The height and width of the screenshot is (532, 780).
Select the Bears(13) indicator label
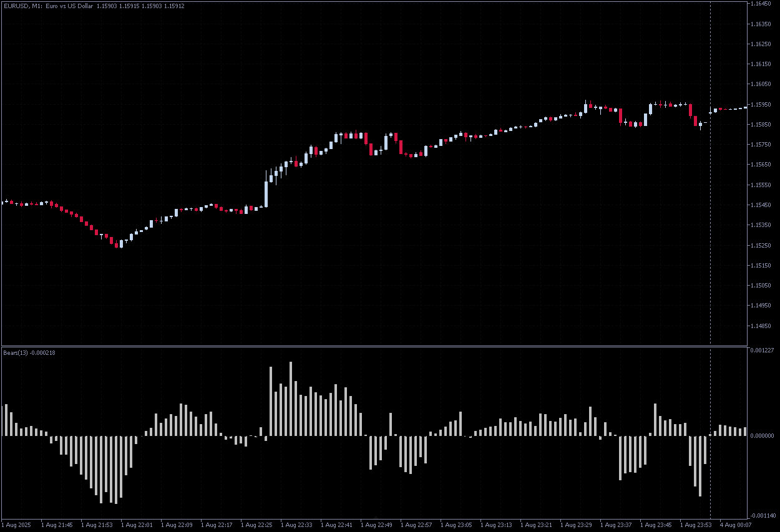click(29, 353)
